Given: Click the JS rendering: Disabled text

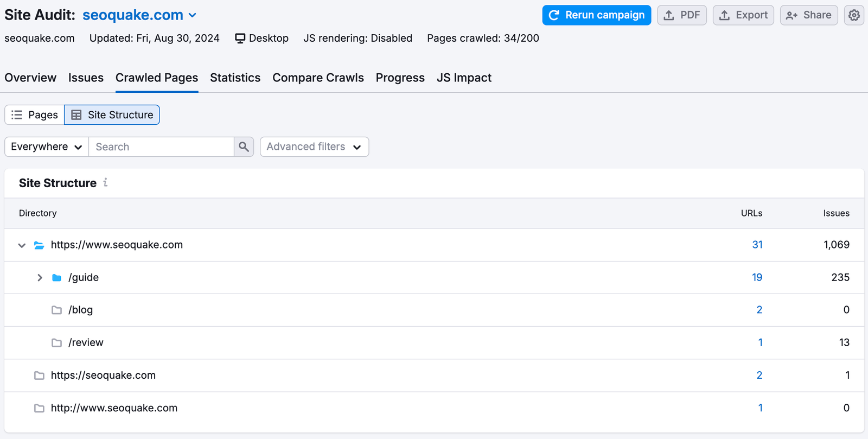Looking at the screenshot, I should (x=358, y=38).
